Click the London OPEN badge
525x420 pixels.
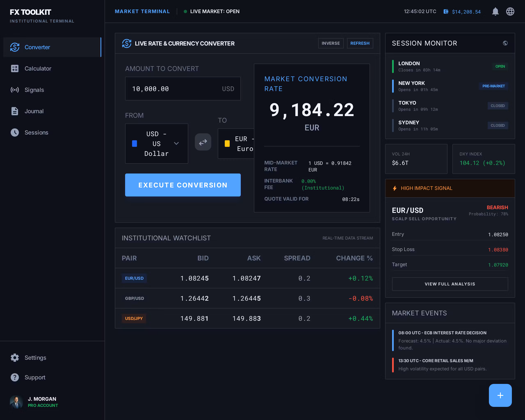500,66
